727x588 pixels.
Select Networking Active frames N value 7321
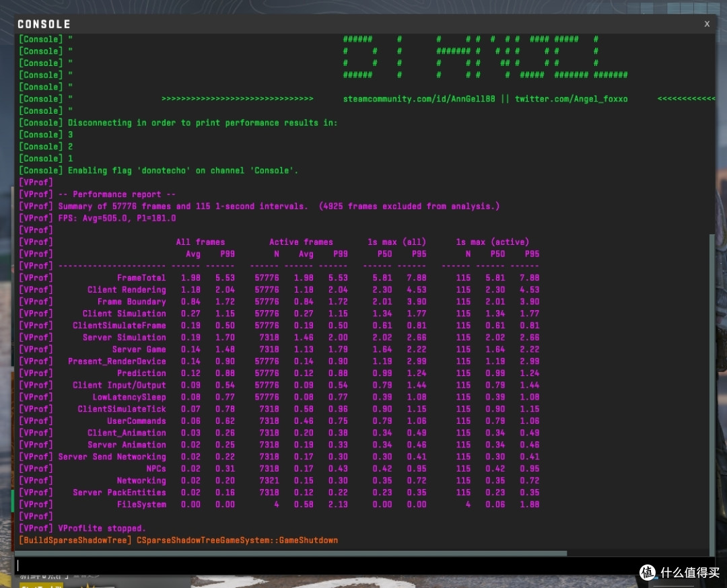pos(269,480)
